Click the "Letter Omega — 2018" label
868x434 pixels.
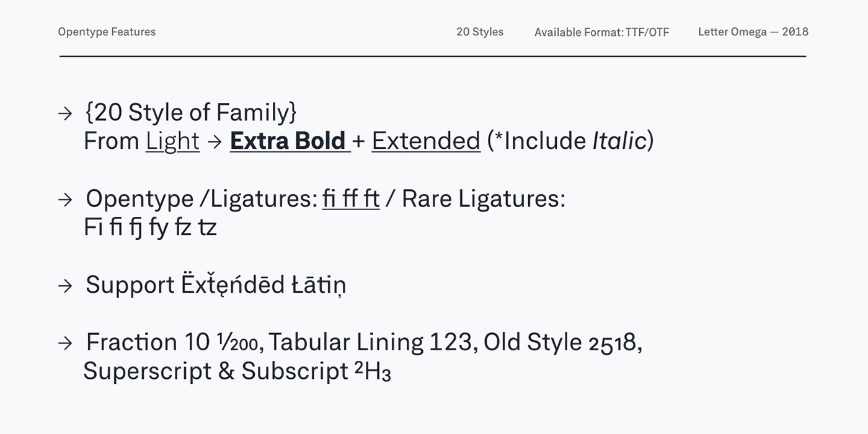pyautogui.click(x=753, y=32)
